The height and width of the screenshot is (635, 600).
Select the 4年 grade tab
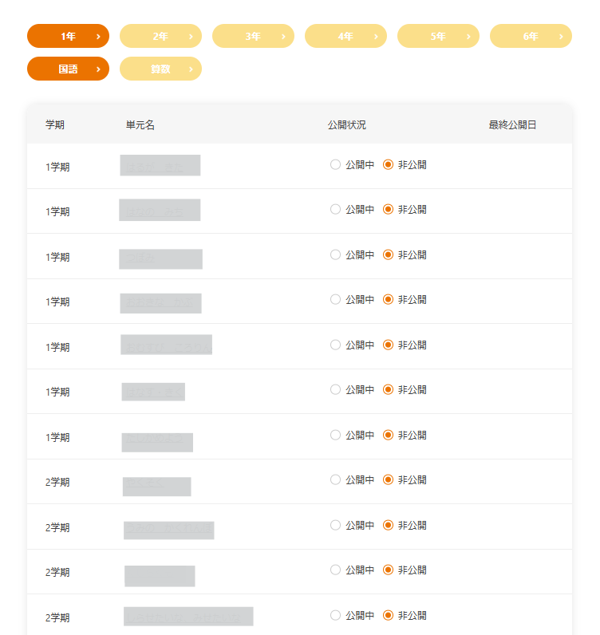pyautogui.click(x=345, y=36)
